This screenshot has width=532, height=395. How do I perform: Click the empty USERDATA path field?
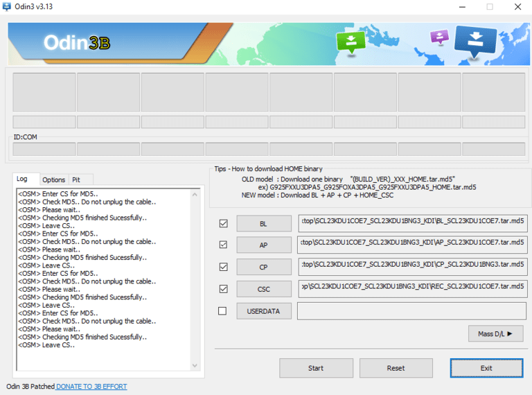point(412,311)
